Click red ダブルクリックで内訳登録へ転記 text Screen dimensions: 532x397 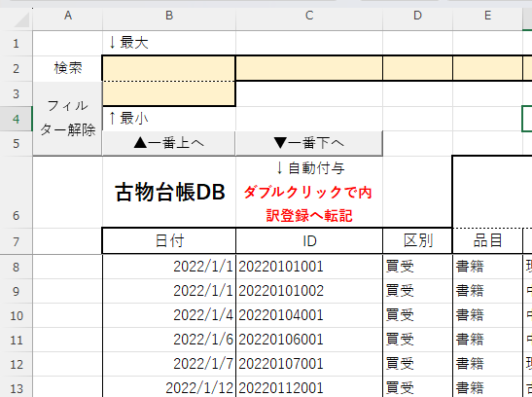pos(308,204)
